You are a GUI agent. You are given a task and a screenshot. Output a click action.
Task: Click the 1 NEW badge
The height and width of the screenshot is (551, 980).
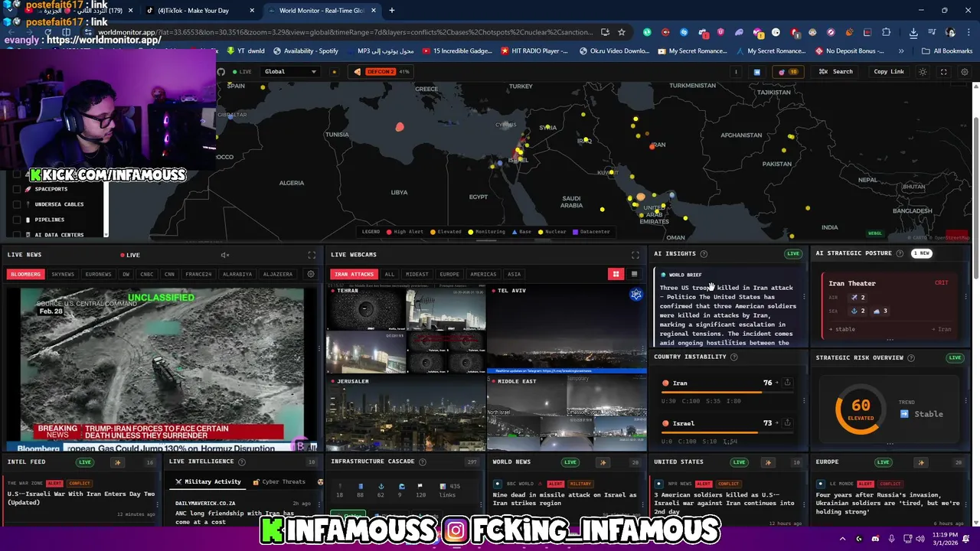pyautogui.click(x=922, y=253)
